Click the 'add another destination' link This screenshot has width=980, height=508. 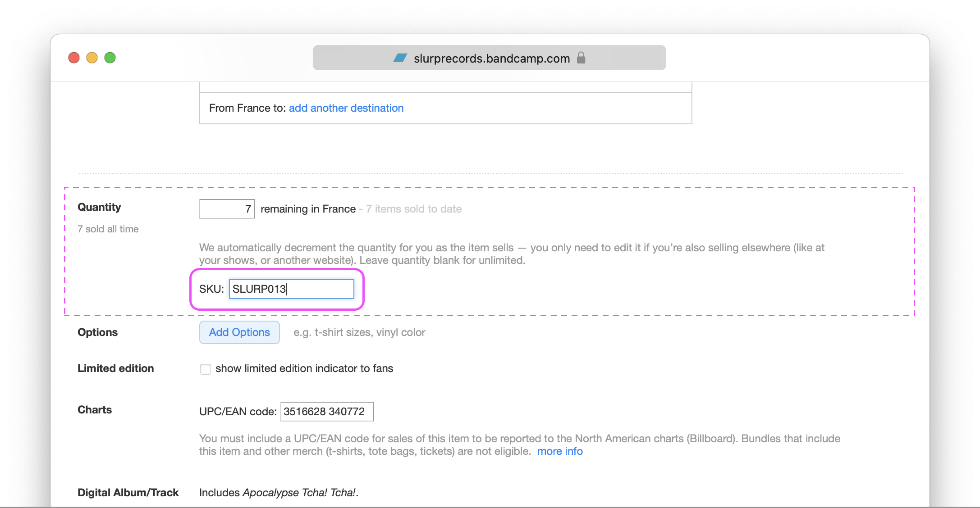pyautogui.click(x=346, y=108)
